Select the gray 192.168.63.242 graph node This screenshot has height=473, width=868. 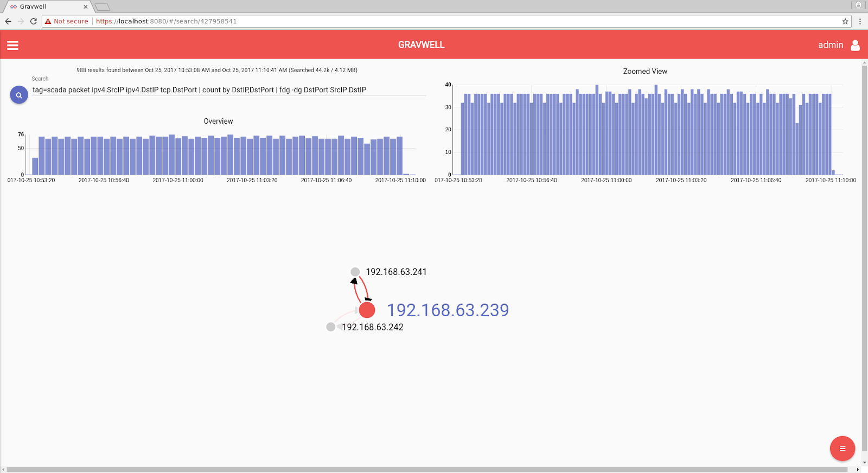pos(330,327)
